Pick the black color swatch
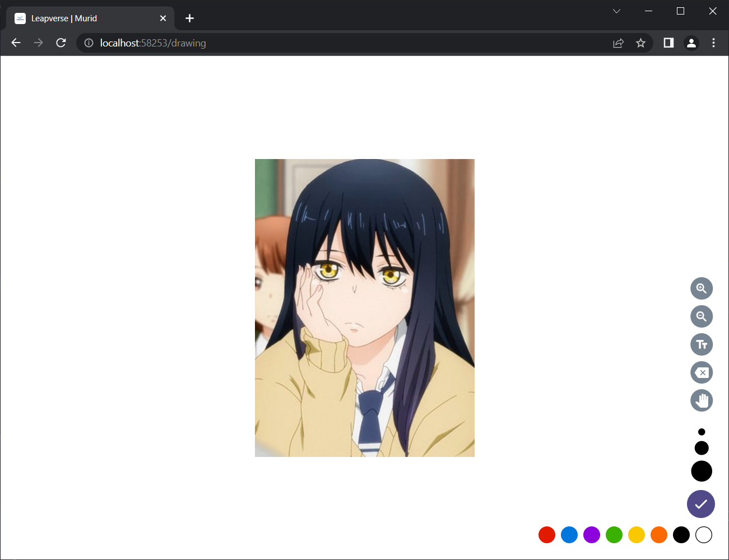The height and width of the screenshot is (560, 729). [x=681, y=535]
